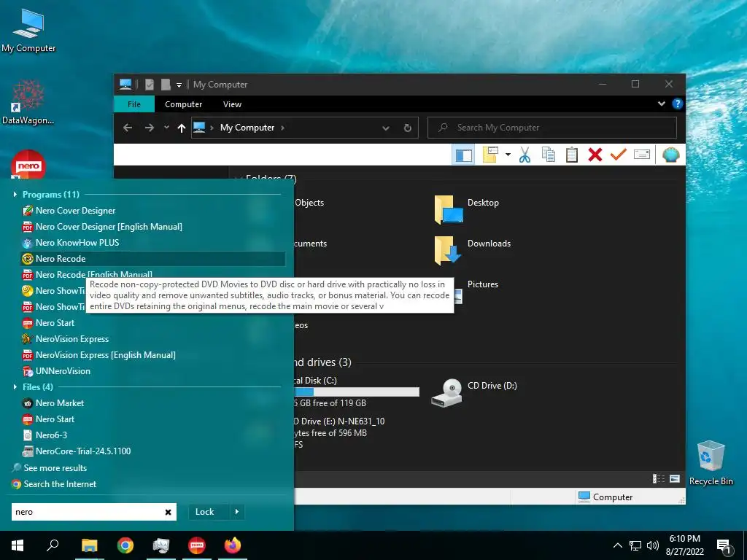747x560 pixels.
Task: Click the Search My Computer field
Action: [552, 128]
